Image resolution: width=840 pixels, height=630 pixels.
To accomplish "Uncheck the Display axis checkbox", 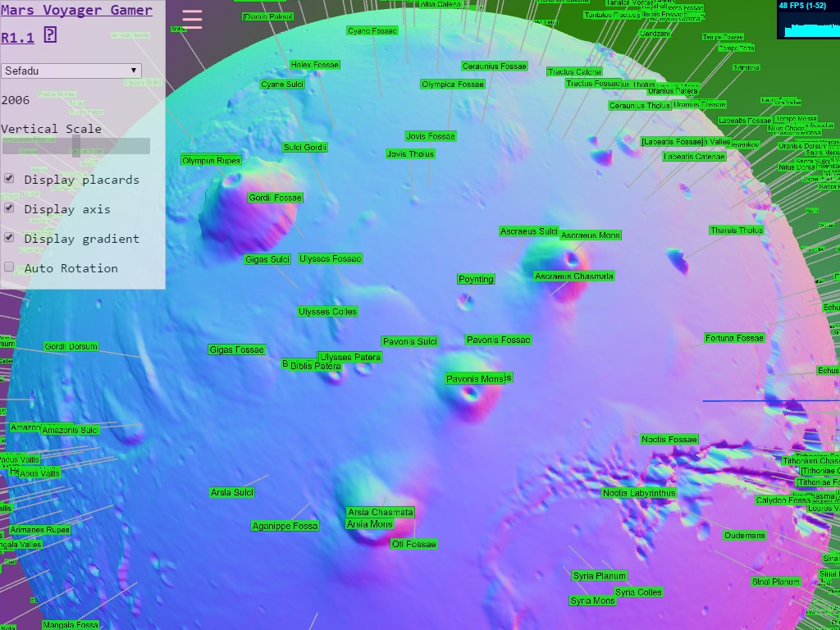I will coord(9,208).
